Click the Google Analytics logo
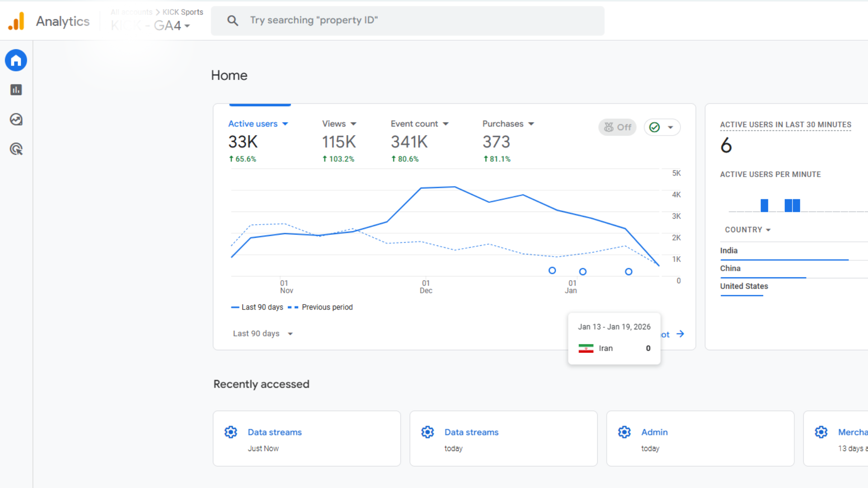This screenshot has width=868, height=488. tap(16, 21)
